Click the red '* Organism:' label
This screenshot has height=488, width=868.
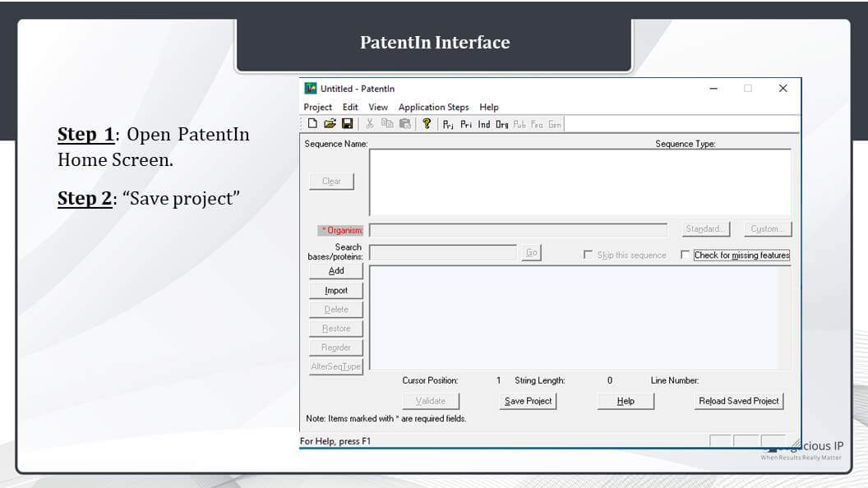tap(342, 230)
